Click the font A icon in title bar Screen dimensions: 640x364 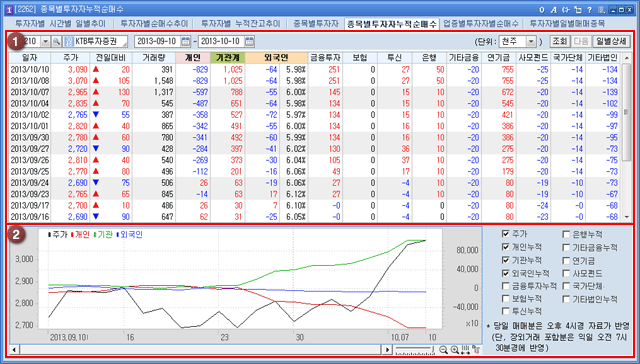coord(554,9)
